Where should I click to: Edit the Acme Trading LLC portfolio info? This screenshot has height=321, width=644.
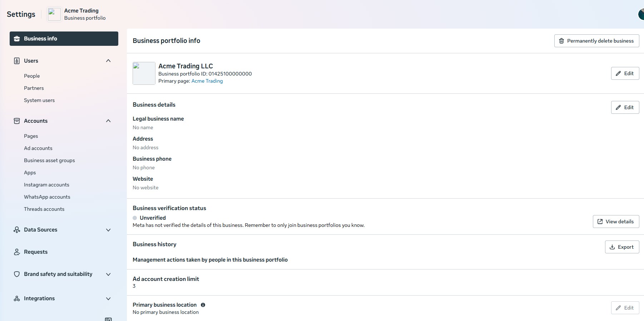click(625, 73)
